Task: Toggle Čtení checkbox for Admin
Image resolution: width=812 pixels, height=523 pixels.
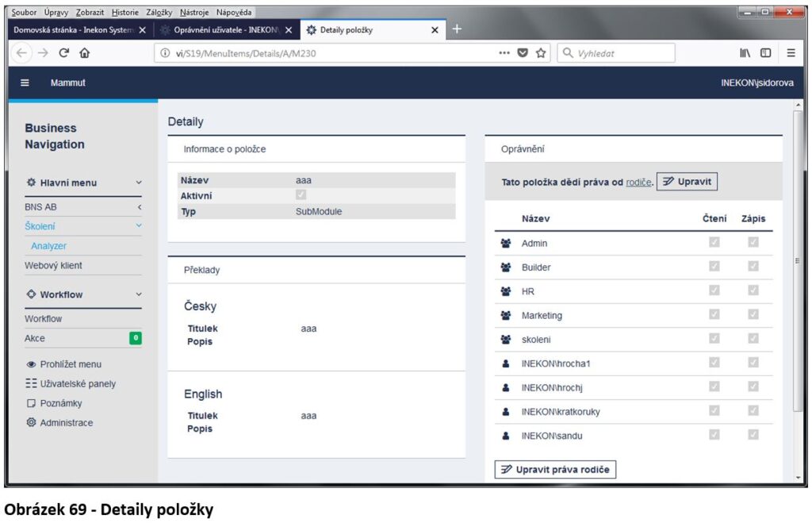Action: [x=714, y=243]
